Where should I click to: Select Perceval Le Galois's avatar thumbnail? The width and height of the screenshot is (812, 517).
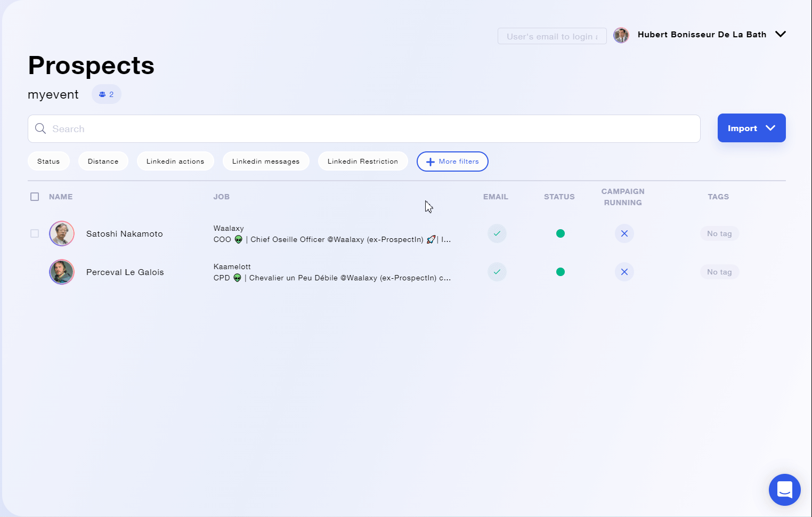coord(62,272)
